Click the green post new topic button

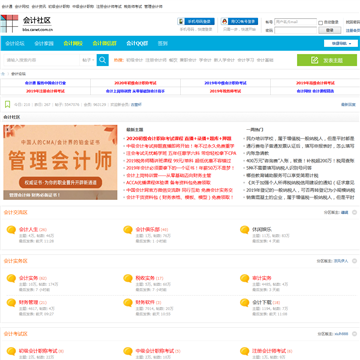(x=327, y=60)
